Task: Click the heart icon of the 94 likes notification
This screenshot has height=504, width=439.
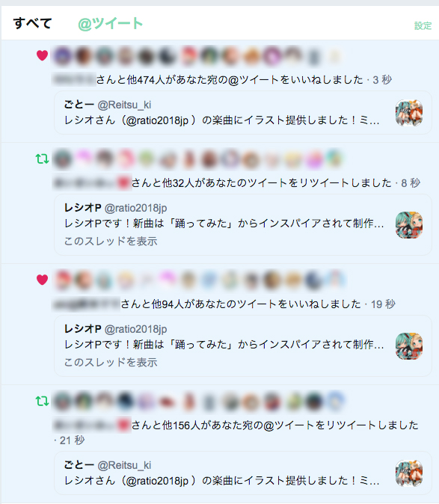Action: (42, 280)
